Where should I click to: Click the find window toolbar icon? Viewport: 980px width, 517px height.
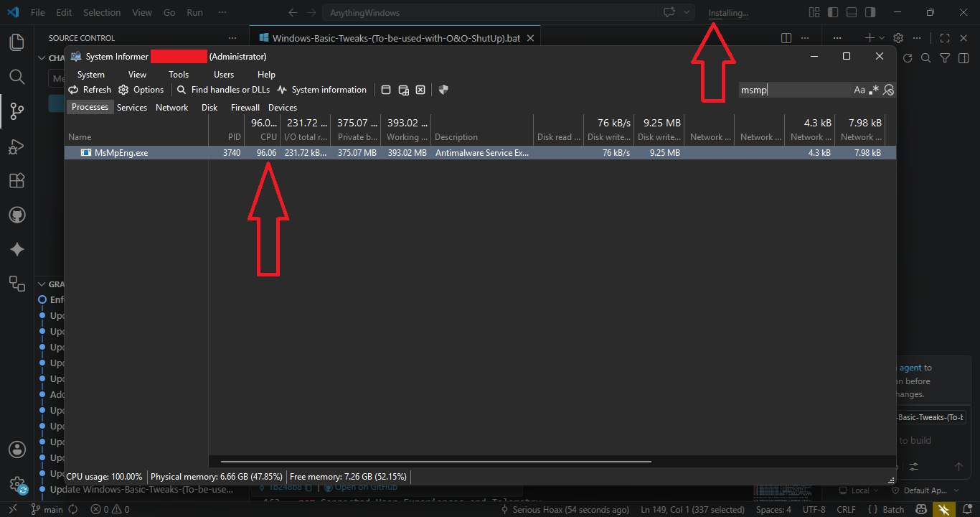tap(386, 90)
